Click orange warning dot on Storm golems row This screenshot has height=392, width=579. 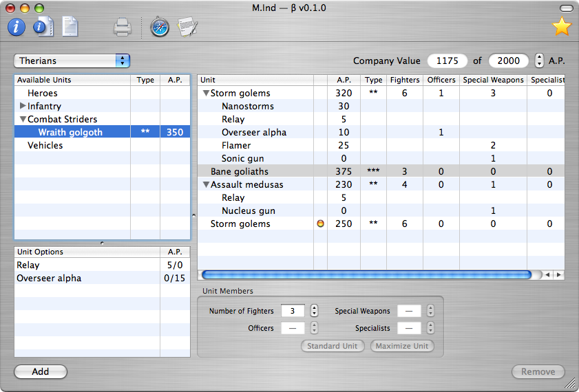click(x=319, y=224)
